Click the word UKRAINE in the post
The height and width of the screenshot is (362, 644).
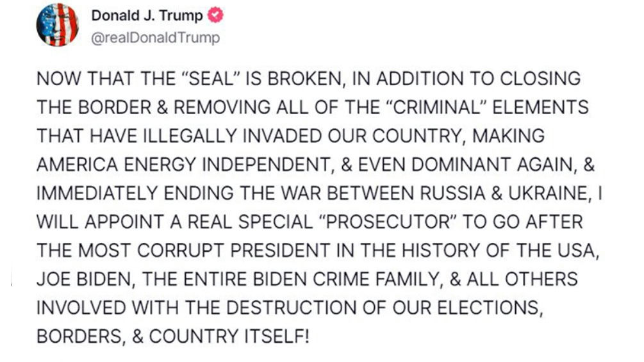pos(549,193)
